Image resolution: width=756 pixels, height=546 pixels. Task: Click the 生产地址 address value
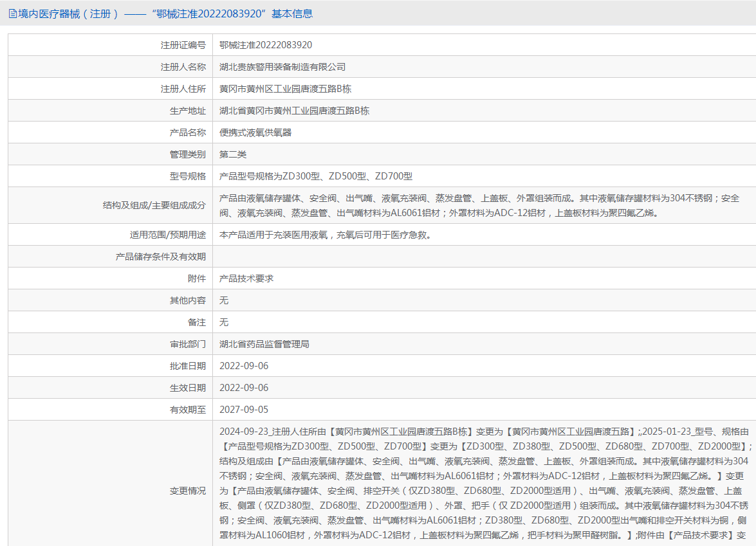point(294,111)
